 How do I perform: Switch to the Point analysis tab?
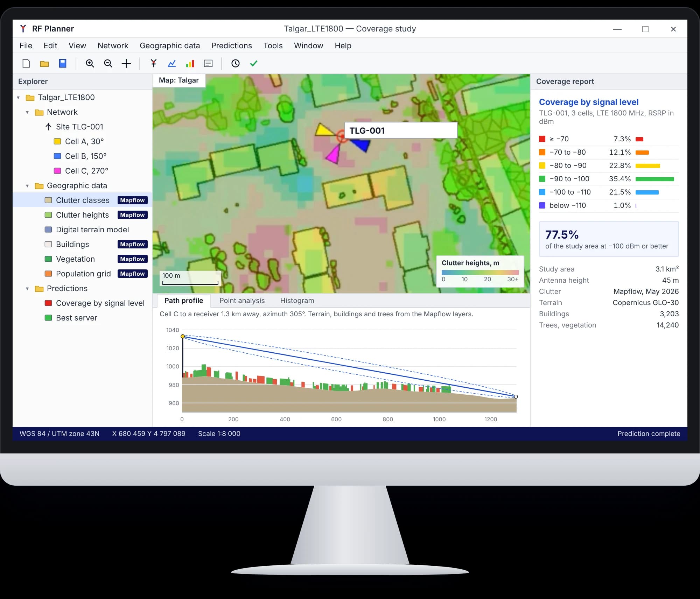click(x=242, y=301)
